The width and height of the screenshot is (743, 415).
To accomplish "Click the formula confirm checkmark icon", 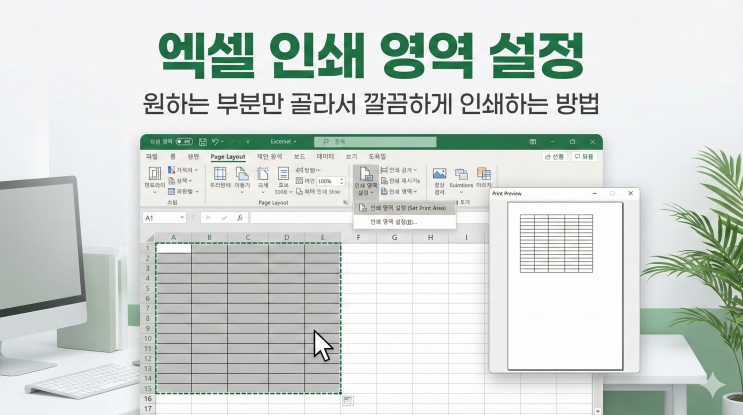I will (x=224, y=217).
